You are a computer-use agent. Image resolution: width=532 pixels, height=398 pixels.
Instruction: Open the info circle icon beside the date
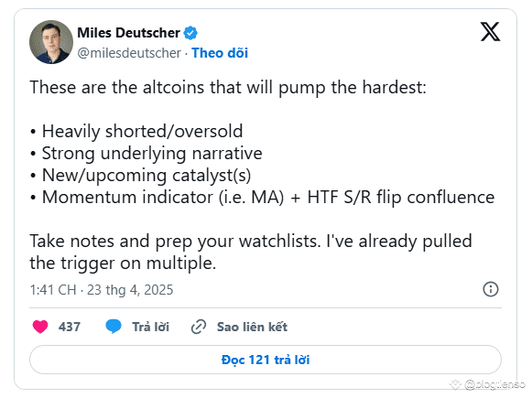(491, 289)
